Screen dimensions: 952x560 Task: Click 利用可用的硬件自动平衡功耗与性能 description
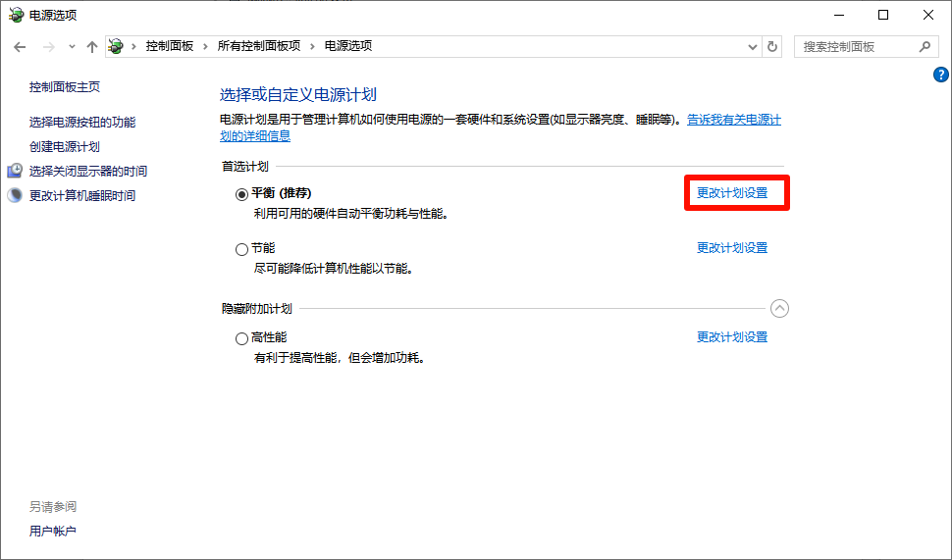[351, 214]
